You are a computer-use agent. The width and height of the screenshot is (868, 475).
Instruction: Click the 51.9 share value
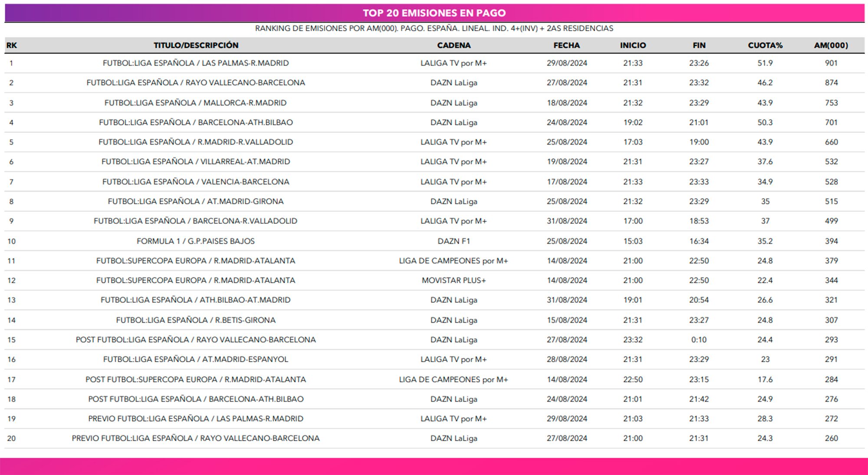click(765, 63)
